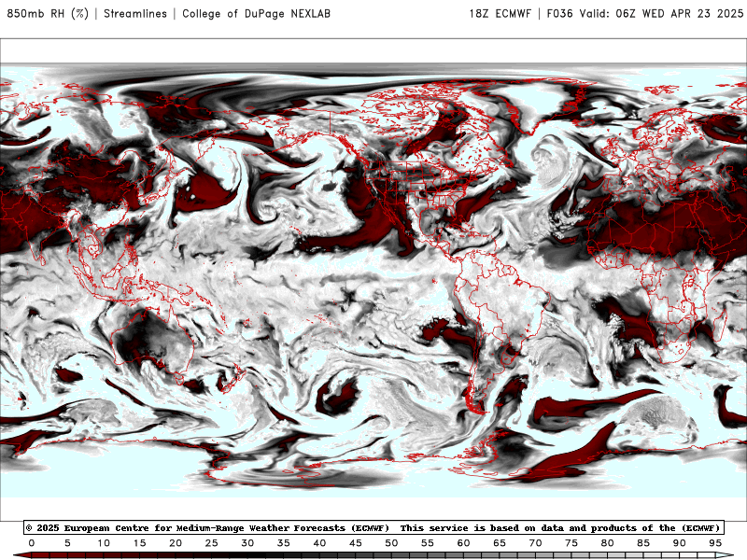Click the "25" label on the color scale

click(x=212, y=543)
